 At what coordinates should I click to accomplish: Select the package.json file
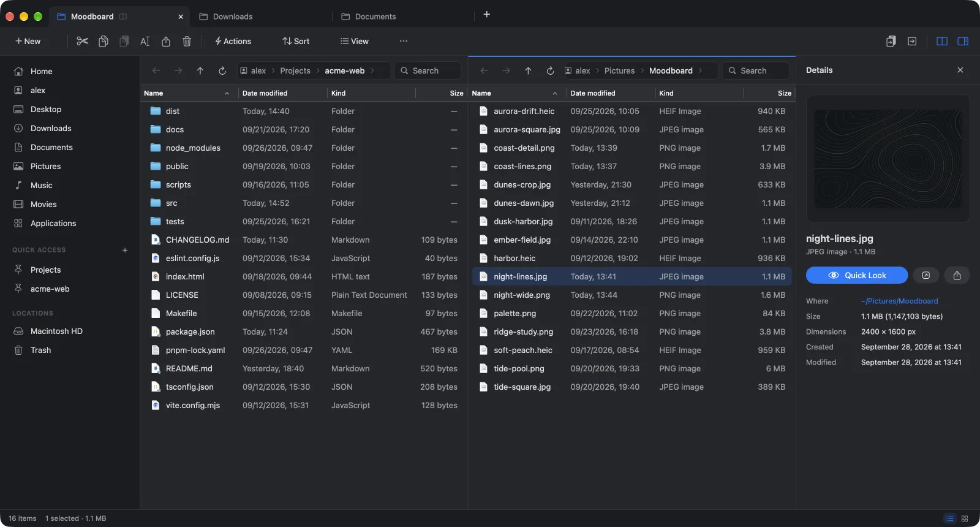click(304, 332)
